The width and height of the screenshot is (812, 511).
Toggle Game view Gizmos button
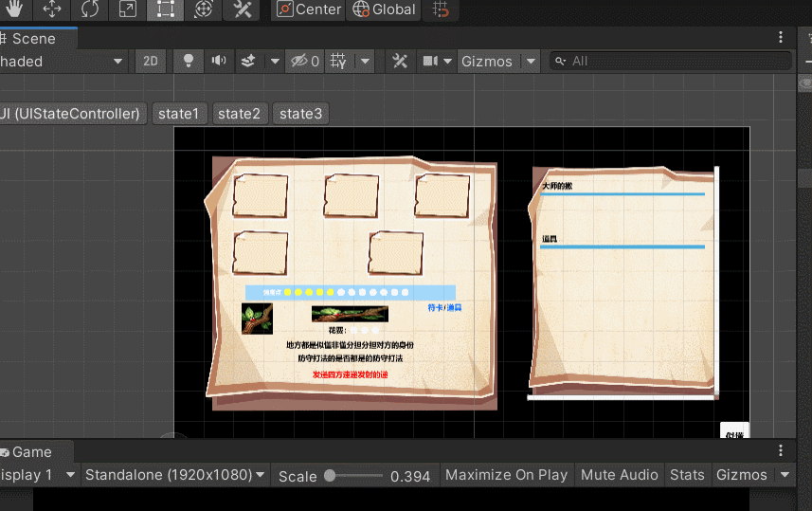(742, 475)
